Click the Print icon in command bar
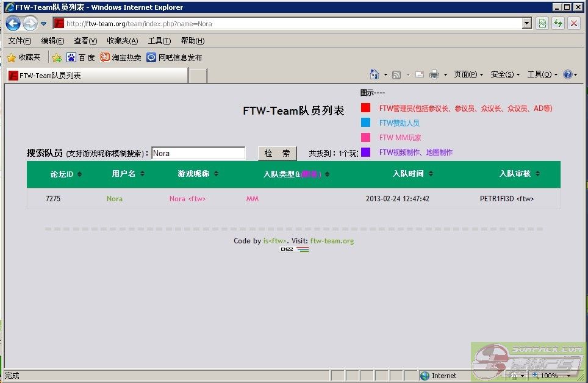Screen dimensions: 588x383 click(434, 74)
